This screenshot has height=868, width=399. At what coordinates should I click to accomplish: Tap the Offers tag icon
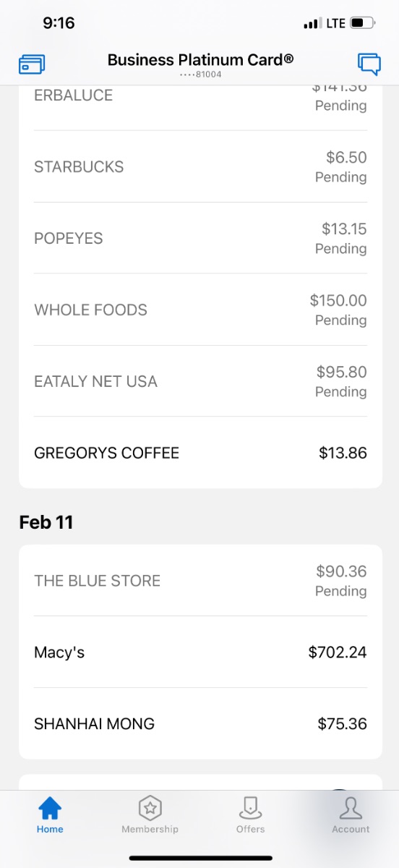pos(250,807)
